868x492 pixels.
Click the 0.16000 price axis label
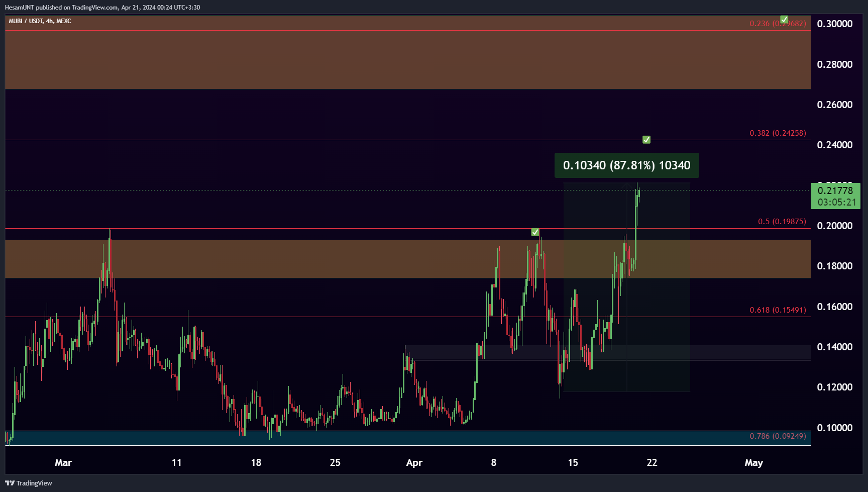tap(835, 307)
